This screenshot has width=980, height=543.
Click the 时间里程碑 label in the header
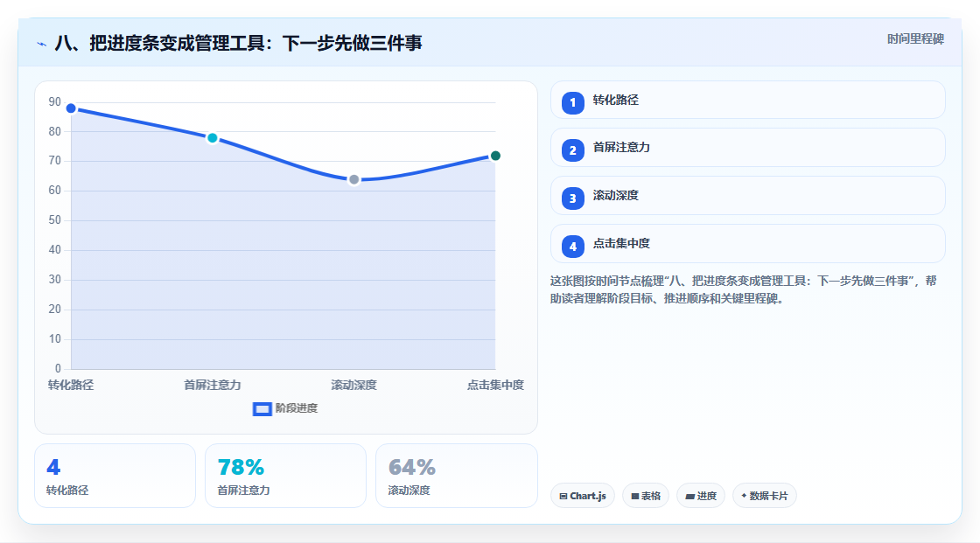tap(915, 38)
